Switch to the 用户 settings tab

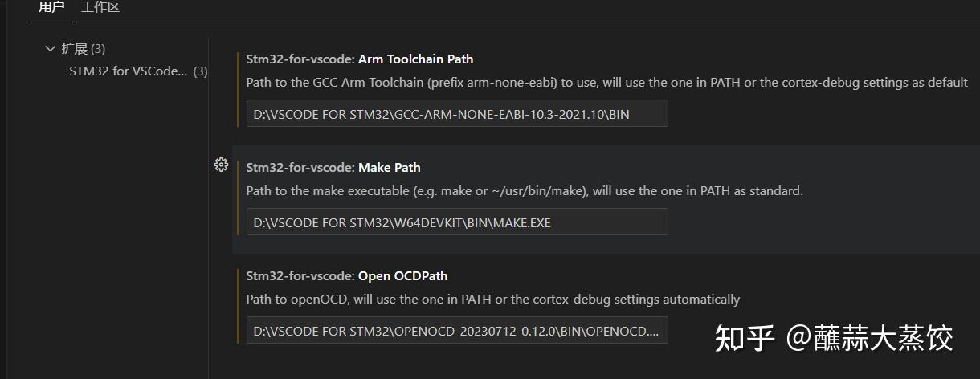tap(51, 8)
